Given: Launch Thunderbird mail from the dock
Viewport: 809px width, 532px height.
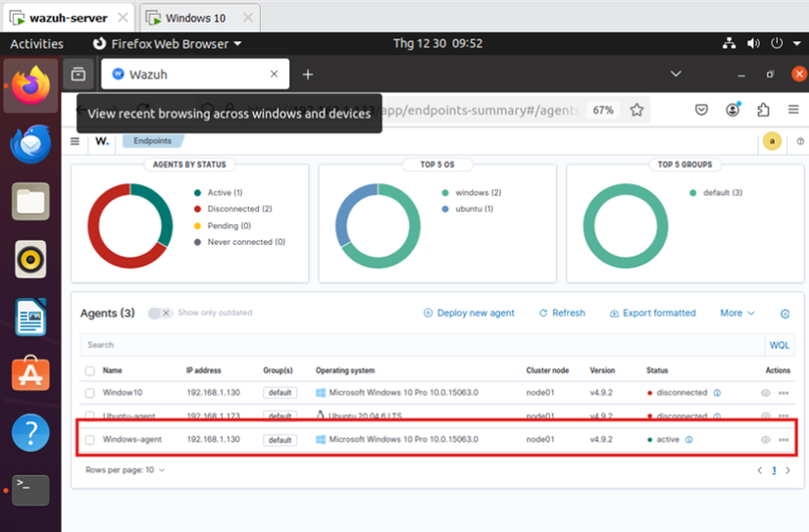Looking at the screenshot, I should (x=30, y=144).
